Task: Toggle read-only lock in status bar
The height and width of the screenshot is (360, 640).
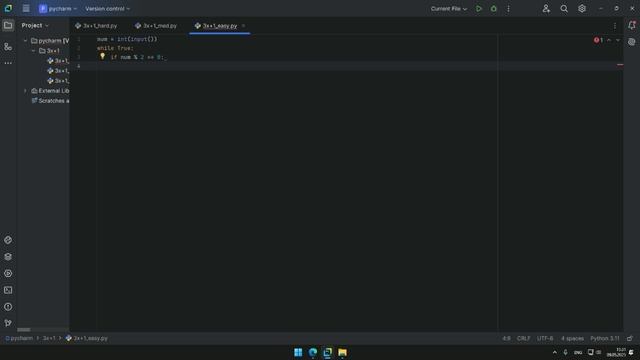Action: (630, 338)
